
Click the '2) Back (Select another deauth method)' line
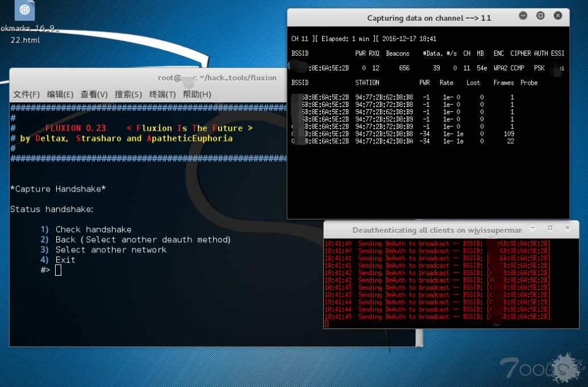(x=135, y=240)
